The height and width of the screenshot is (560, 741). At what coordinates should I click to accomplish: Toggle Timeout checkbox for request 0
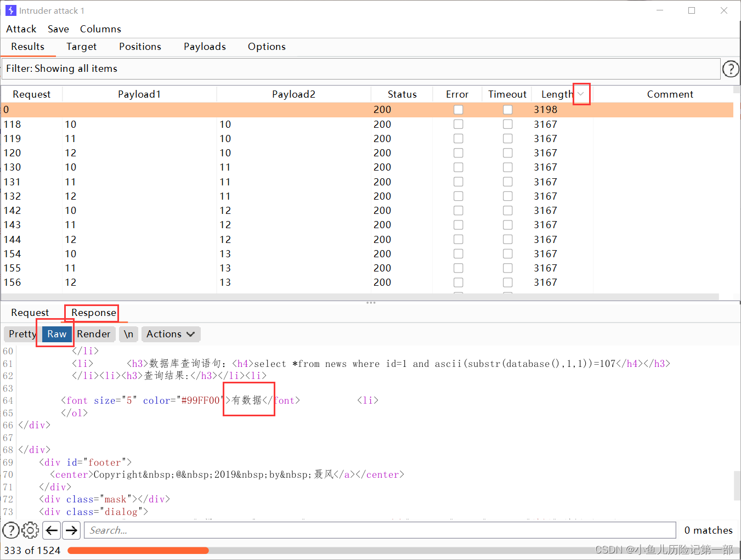click(x=507, y=110)
